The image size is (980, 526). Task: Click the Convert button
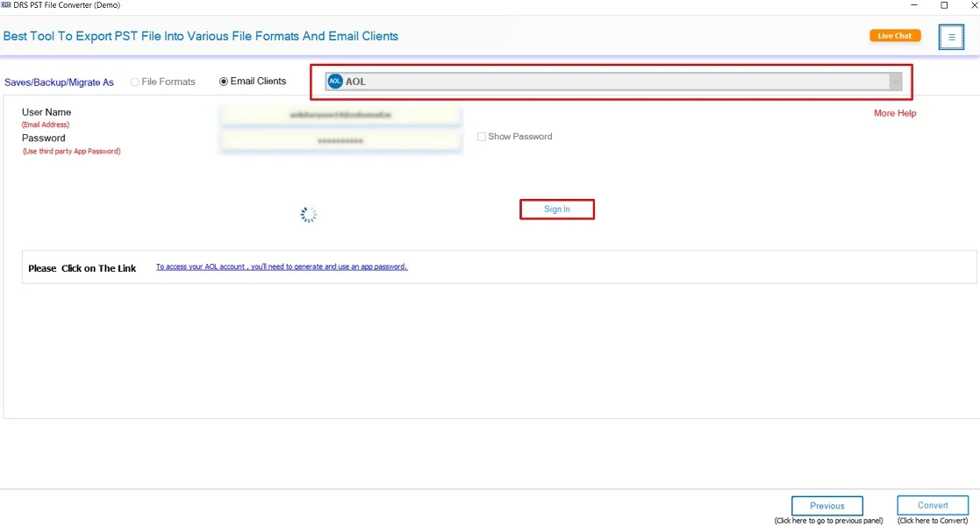pos(933,505)
